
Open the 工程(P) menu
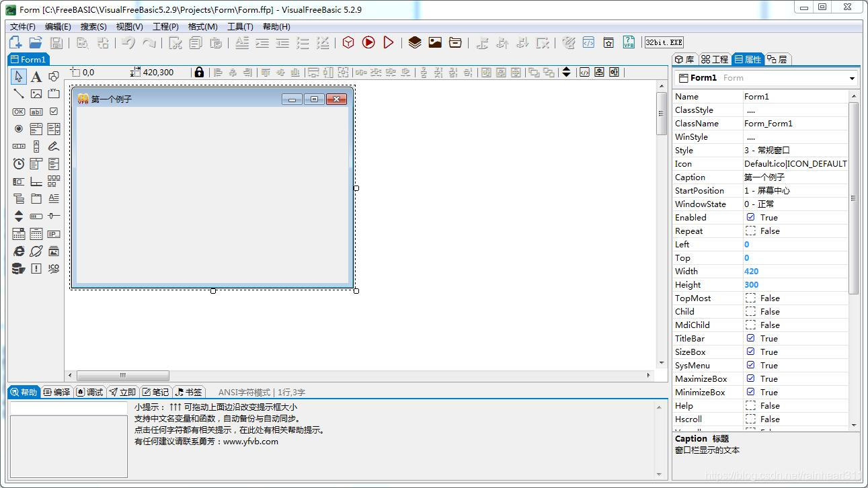click(x=165, y=27)
